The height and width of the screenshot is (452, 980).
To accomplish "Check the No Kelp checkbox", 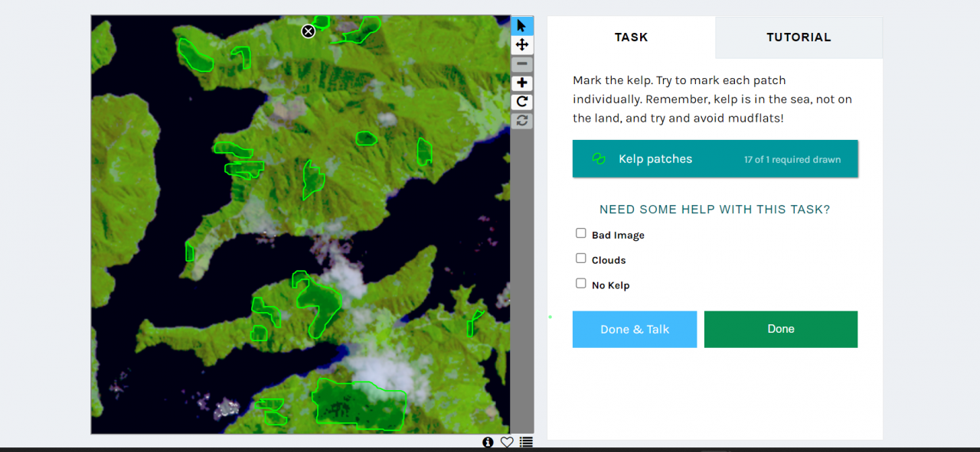I will tap(581, 284).
